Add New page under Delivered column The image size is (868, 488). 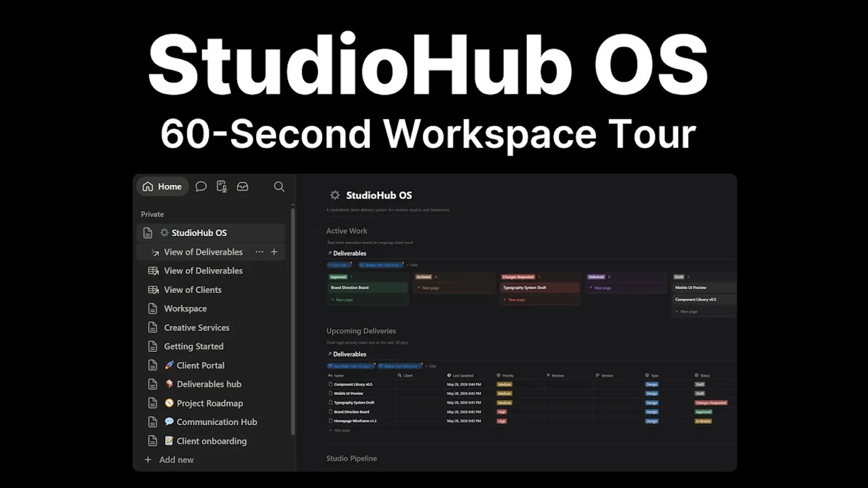[x=601, y=288]
